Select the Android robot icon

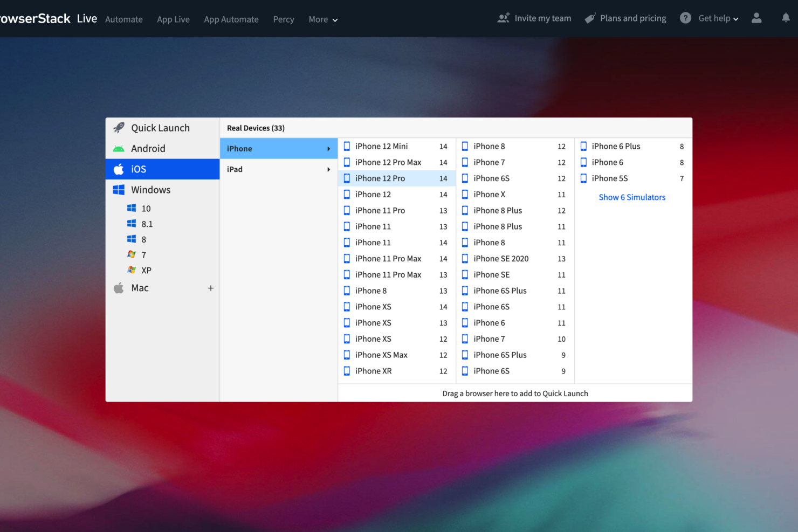(x=119, y=149)
